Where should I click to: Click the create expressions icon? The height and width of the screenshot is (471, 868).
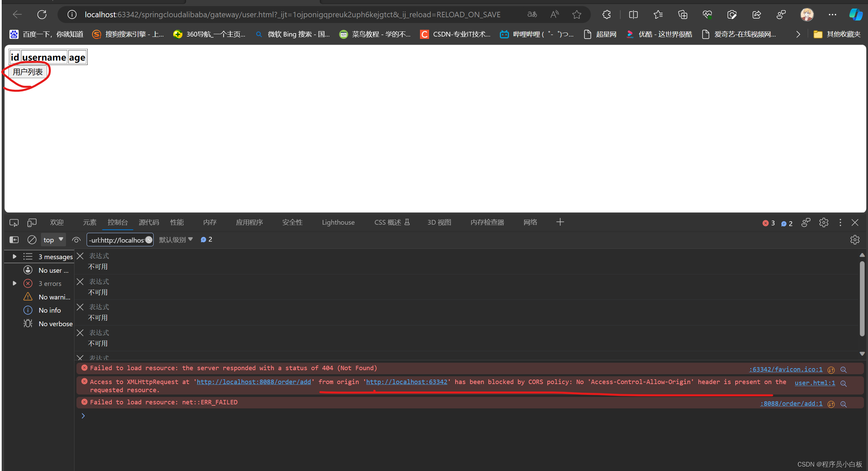(76, 240)
